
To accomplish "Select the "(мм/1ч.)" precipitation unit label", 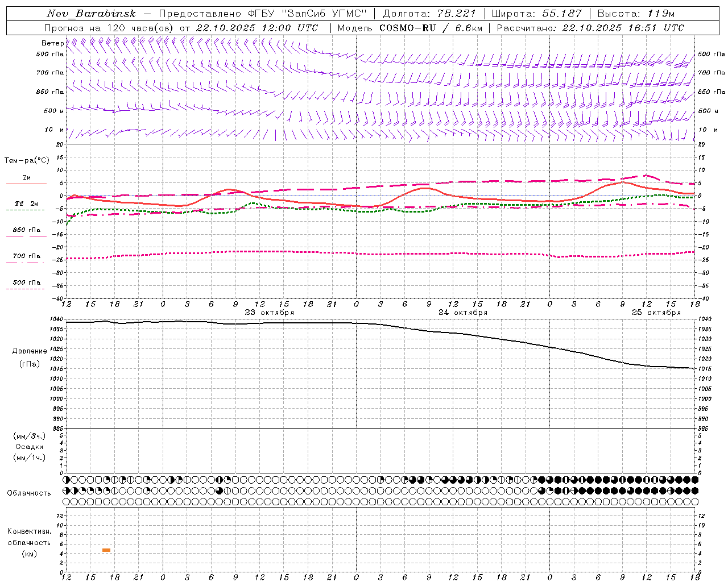I will [x=30, y=458].
